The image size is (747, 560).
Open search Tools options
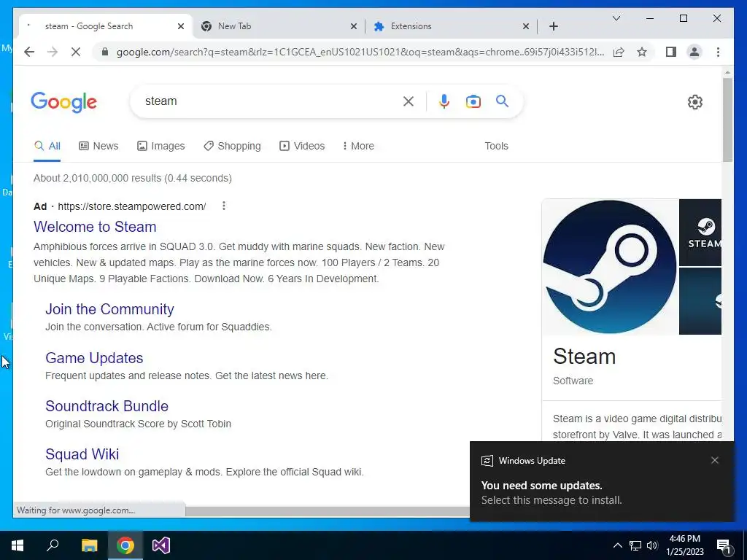[x=496, y=146]
